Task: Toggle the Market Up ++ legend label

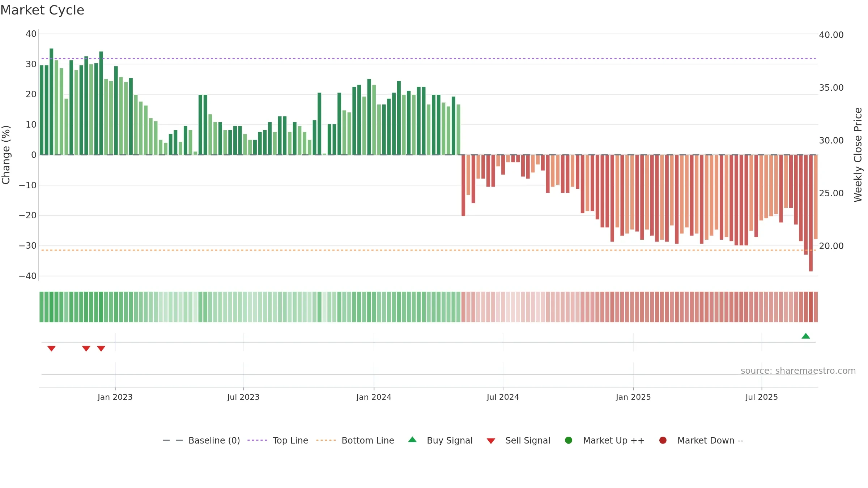Action: (614, 440)
